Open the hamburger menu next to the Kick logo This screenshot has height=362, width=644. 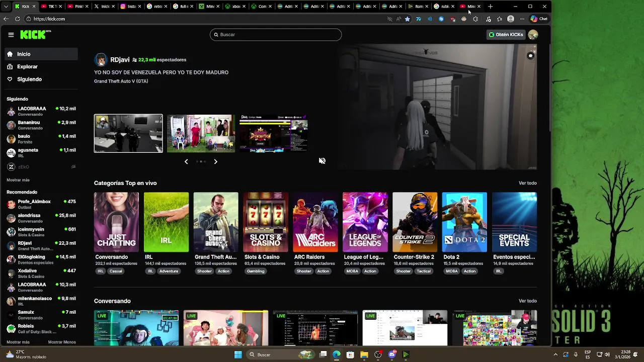[x=11, y=35]
